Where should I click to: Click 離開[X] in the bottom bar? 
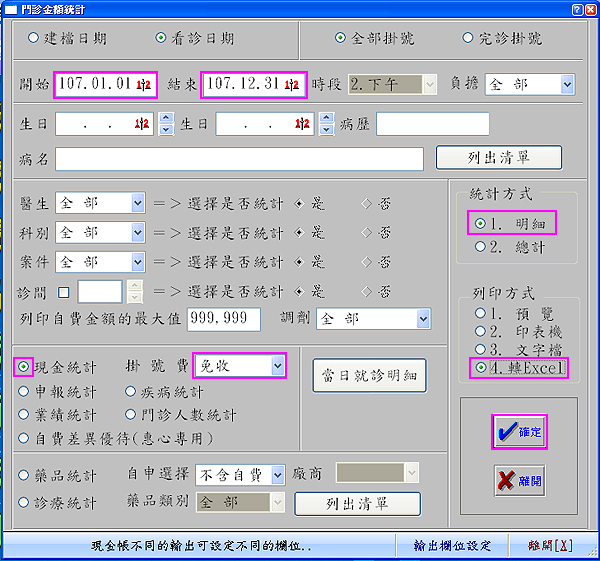(550, 546)
